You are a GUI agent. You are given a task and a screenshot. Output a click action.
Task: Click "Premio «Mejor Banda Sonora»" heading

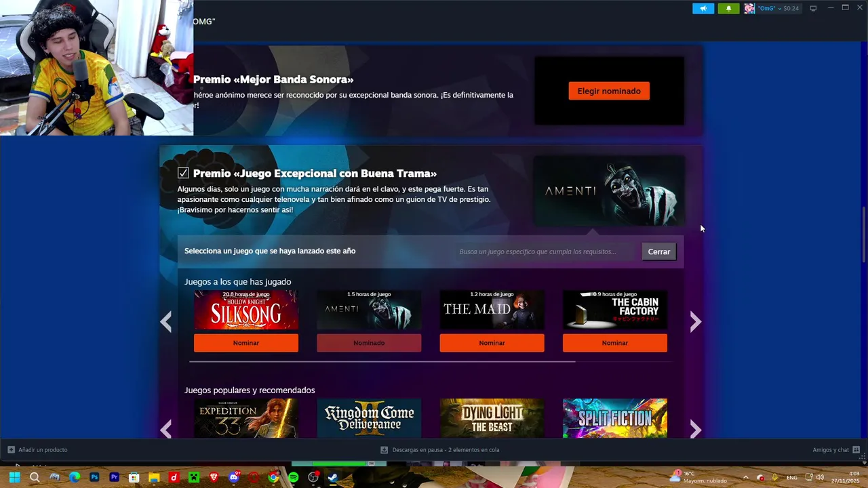click(273, 79)
